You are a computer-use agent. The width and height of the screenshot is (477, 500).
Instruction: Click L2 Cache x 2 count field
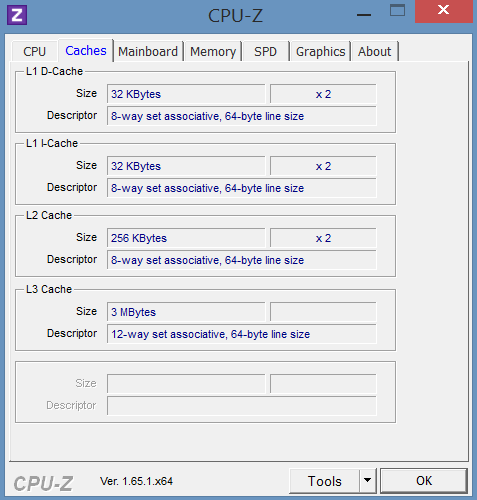323,238
